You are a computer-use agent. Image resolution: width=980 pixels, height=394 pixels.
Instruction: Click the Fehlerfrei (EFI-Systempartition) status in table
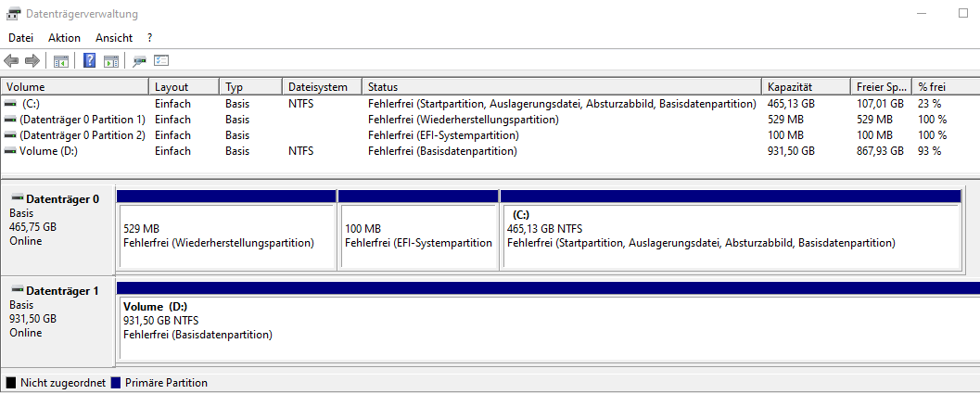click(x=443, y=135)
